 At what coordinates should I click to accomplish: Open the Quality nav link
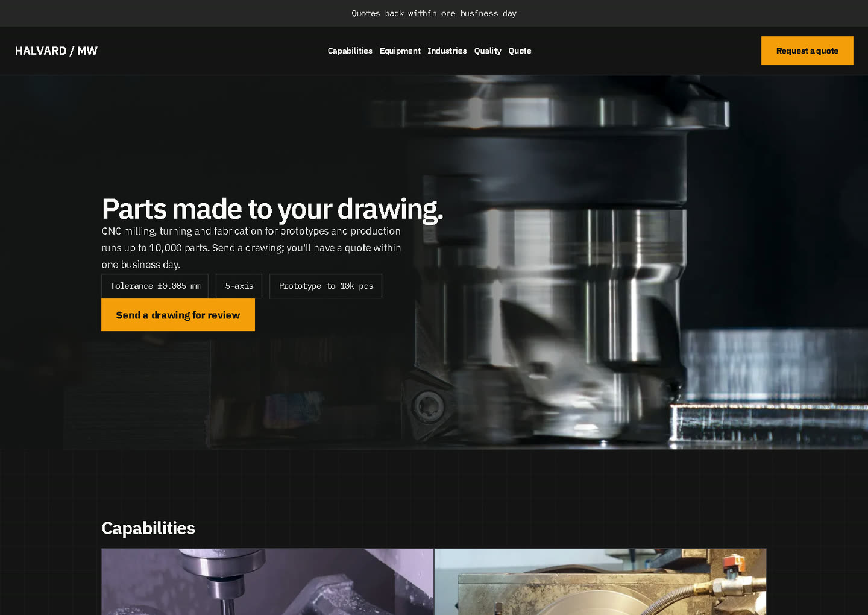tap(487, 51)
